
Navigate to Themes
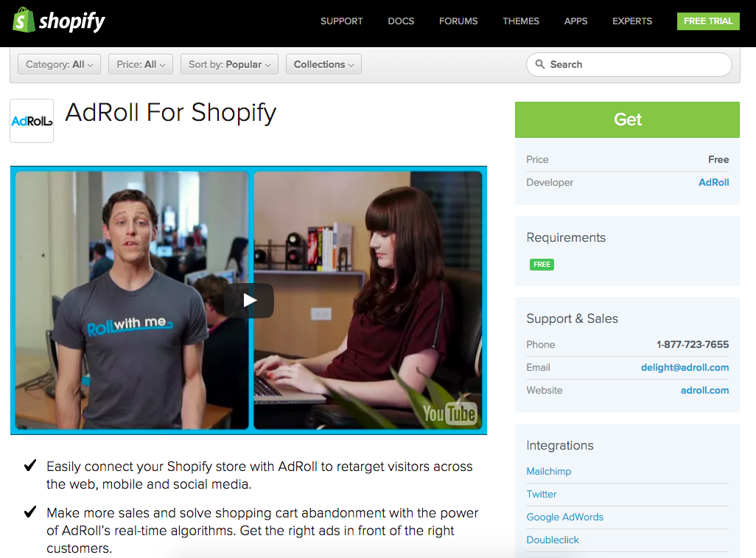[521, 21]
